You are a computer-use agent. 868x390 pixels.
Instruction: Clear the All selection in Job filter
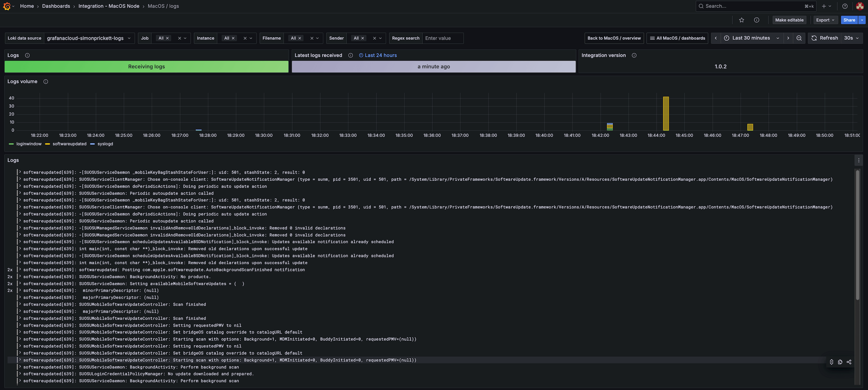[x=167, y=38]
